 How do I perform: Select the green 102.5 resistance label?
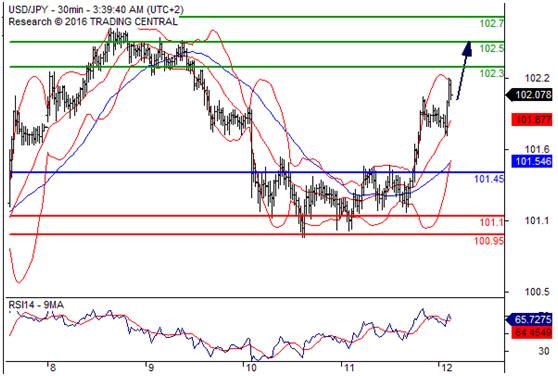pos(491,48)
